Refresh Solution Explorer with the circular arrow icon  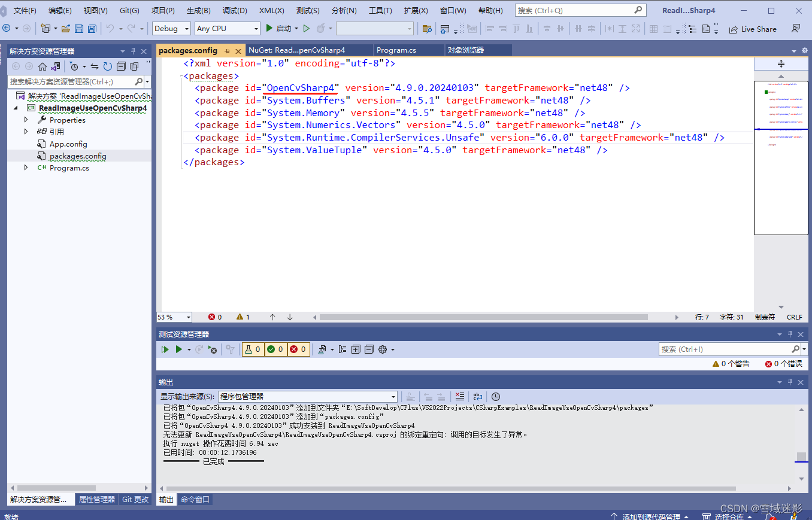[x=108, y=66]
